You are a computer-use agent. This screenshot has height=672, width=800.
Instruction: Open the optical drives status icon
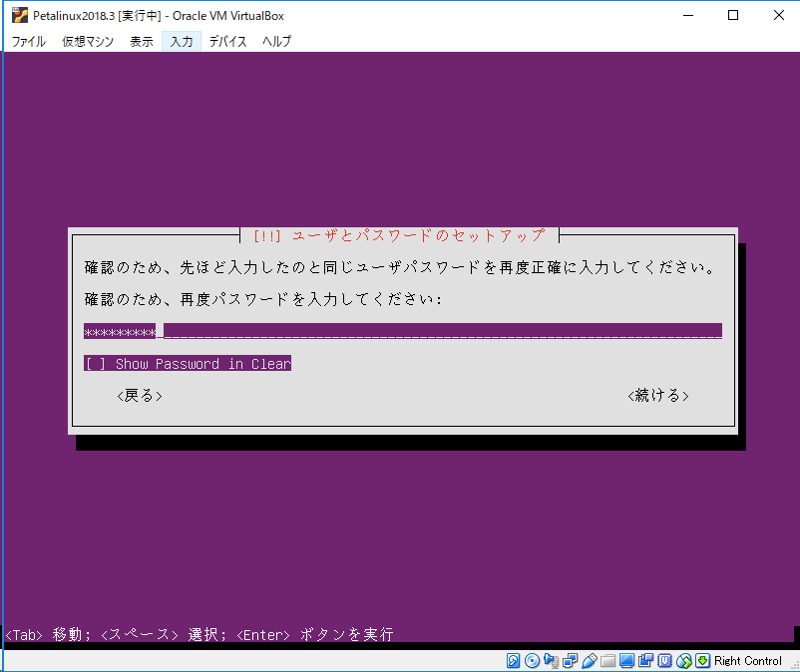tap(531, 660)
